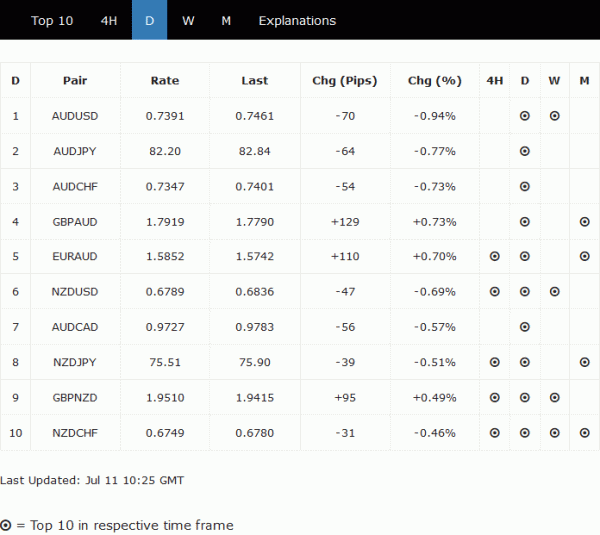Click AUDUSD daily top-10 marker icon

point(525,116)
